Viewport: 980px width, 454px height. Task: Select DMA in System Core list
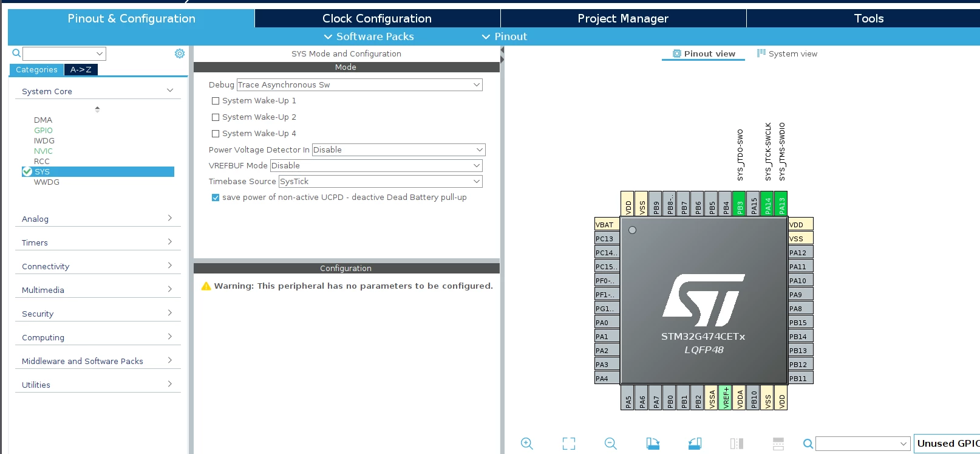(43, 120)
